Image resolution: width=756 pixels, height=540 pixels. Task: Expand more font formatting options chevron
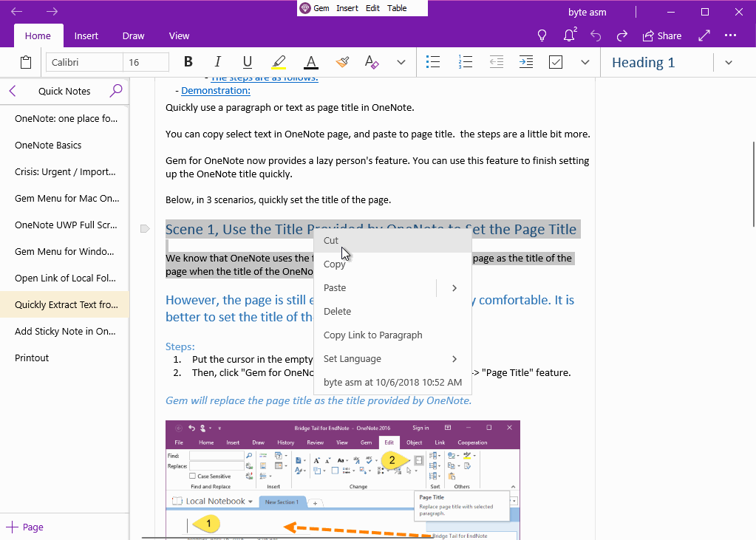(x=401, y=62)
